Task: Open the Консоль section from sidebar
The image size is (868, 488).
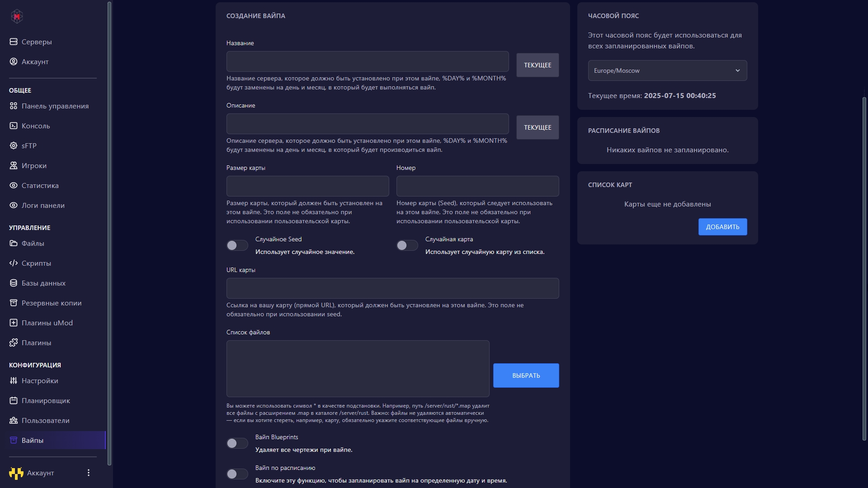Action: coord(36,126)
